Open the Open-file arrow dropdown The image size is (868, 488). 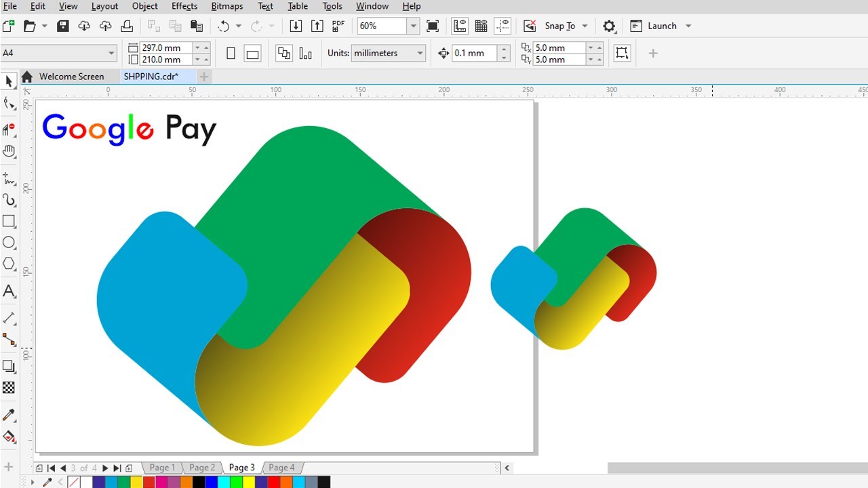[45, 26]
